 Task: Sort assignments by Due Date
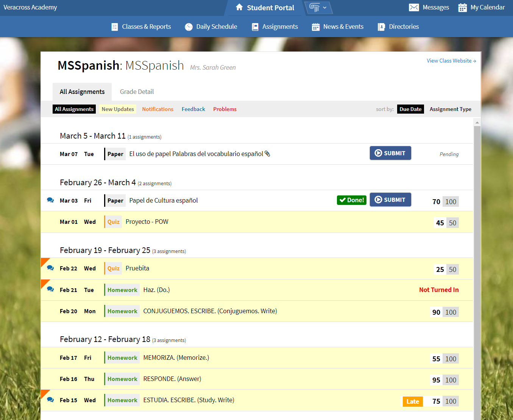coord(410,109)
